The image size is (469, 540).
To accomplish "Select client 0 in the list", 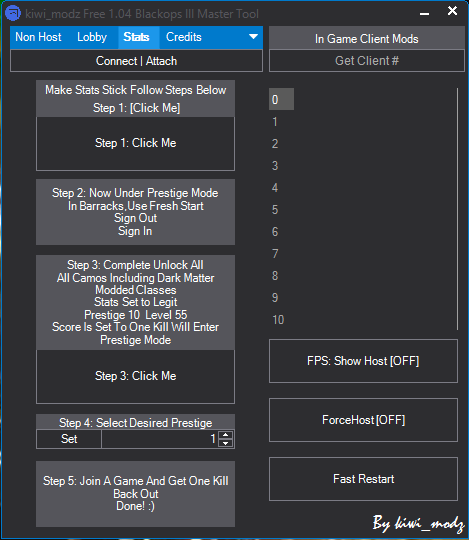I will coord(281,99).
